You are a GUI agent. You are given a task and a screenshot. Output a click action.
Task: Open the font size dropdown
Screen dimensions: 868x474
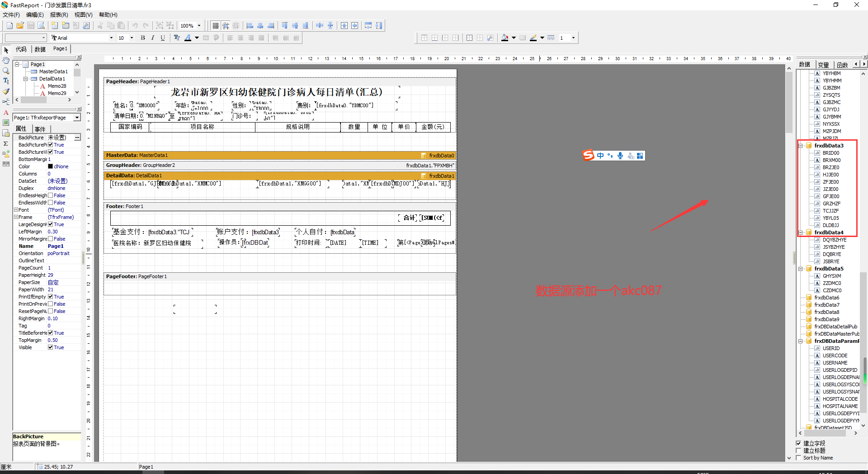(132, 38)
